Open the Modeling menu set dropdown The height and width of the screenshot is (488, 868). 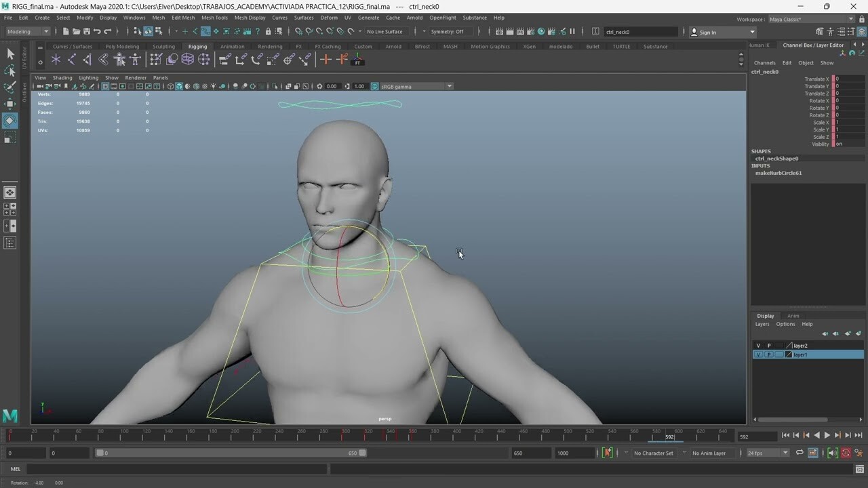pos(27,31)
